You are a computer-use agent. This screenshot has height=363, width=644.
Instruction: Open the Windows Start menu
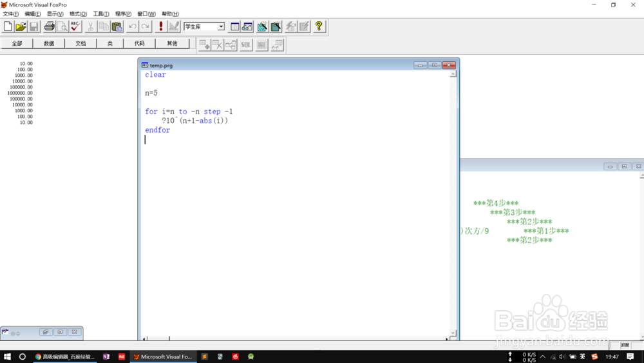point(7,357)
